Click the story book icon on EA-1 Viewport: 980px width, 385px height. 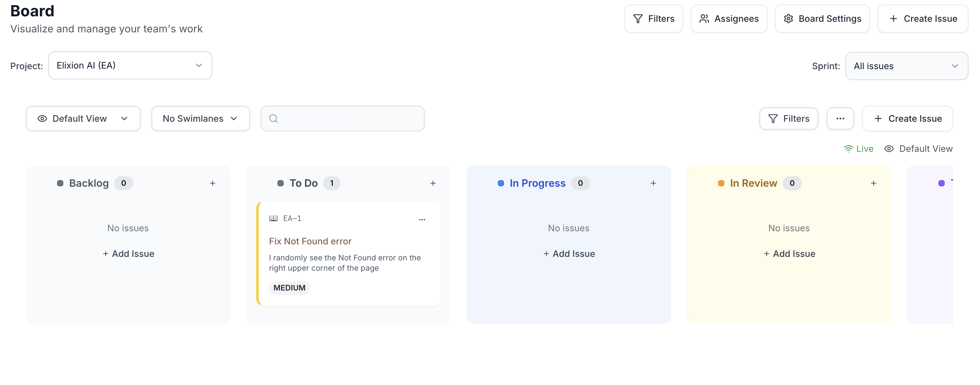coord(273,218)
